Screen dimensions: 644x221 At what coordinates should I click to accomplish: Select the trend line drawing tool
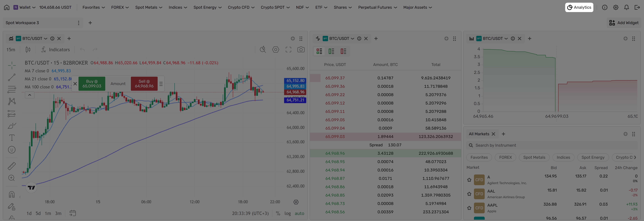coord(12,77)
